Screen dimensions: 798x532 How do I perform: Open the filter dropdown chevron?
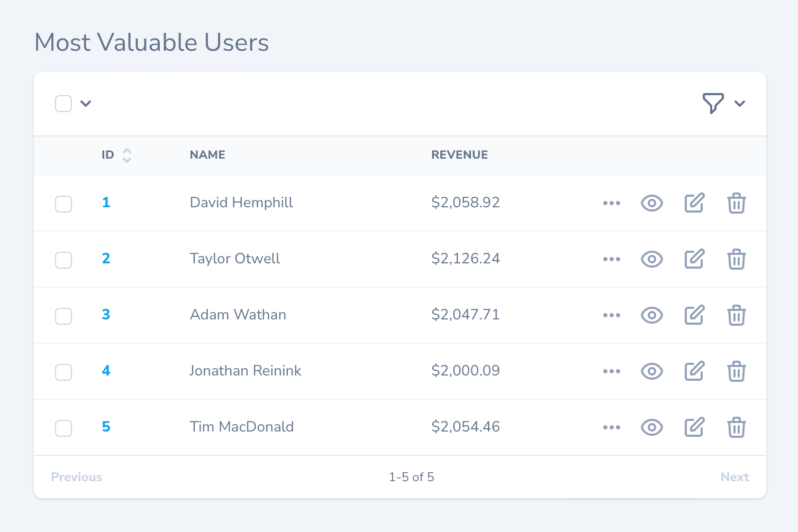coord(740,103)
